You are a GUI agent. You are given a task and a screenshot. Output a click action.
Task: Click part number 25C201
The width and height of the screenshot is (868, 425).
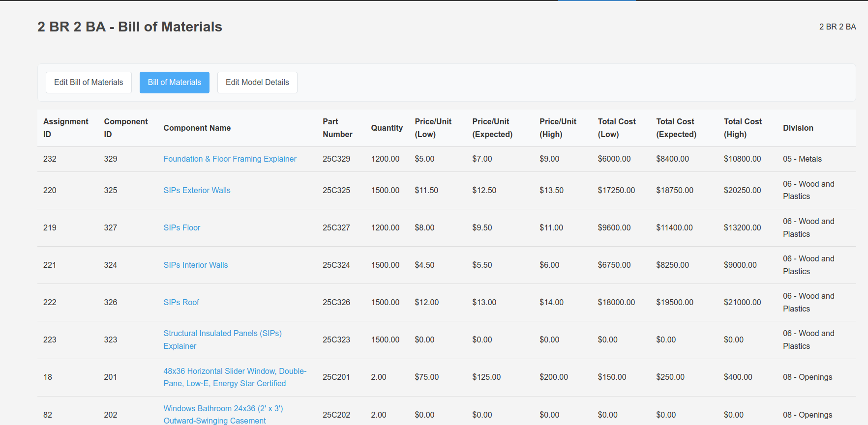tap(336, 377)
